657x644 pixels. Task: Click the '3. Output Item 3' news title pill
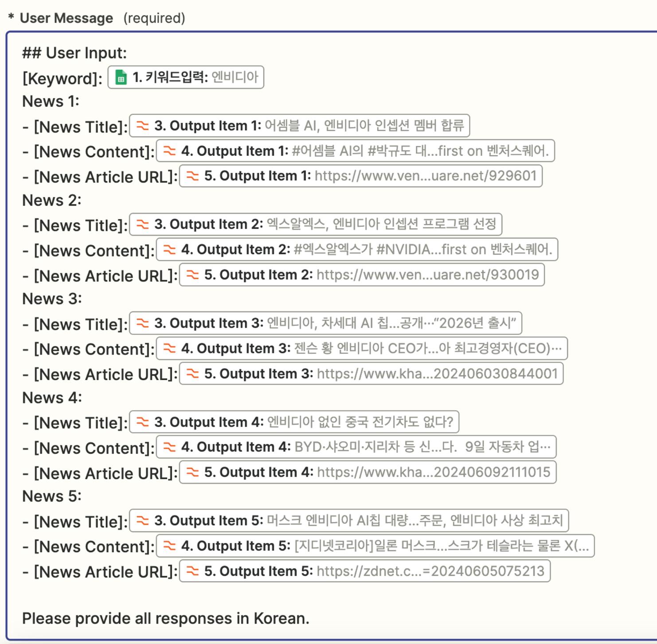(x=326, y=323)
